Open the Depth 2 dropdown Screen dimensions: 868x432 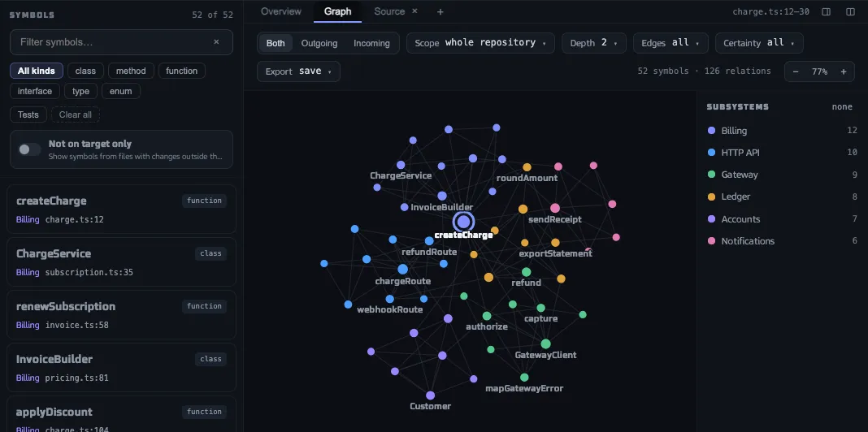[594, 43]
